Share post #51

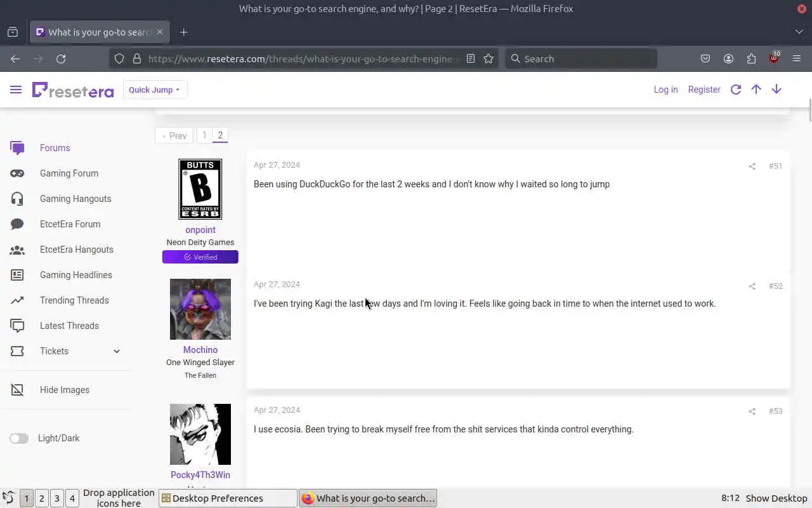(752, 166)
